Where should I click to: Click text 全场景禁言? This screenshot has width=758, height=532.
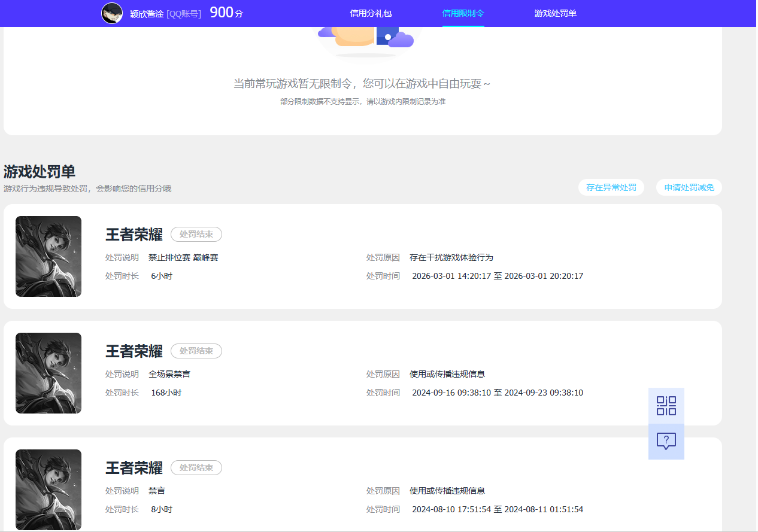pyautogui.click(x=169, y=374)
